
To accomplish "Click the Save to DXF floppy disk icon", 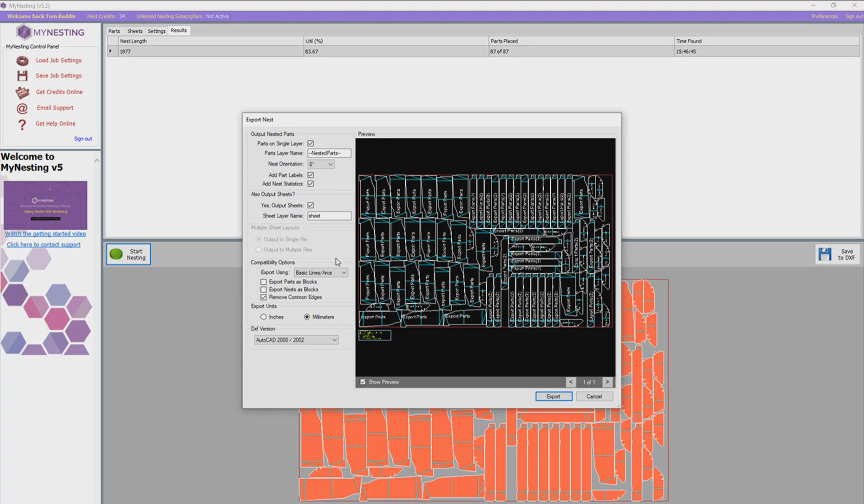I will (x=825, y=254).
